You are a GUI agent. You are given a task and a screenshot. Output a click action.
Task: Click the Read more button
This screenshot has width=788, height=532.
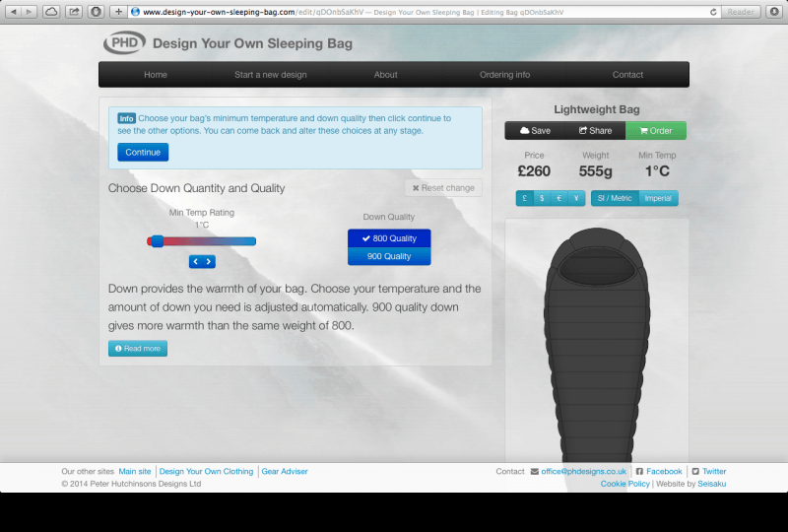point(138,349)
